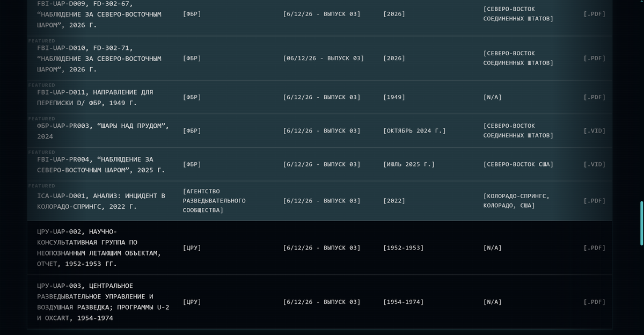Click location cell in FBI-UAP-D009 row

click(518, 14)
